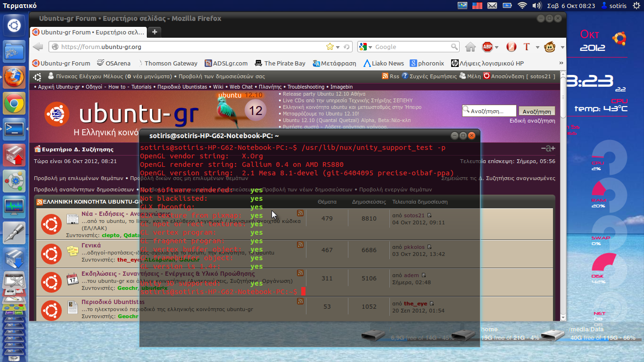Viewport: 644px width, 362px height.
Task: Open the gear settings launcher icon
Action: coord(14,181)
